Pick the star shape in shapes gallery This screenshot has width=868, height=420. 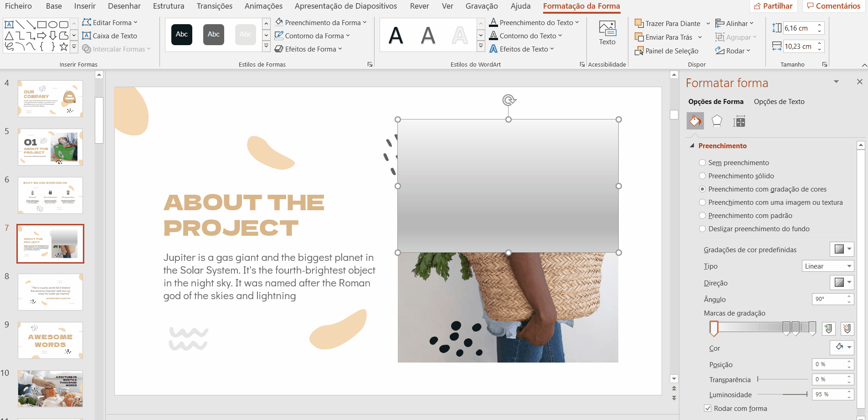click(64, 46)
